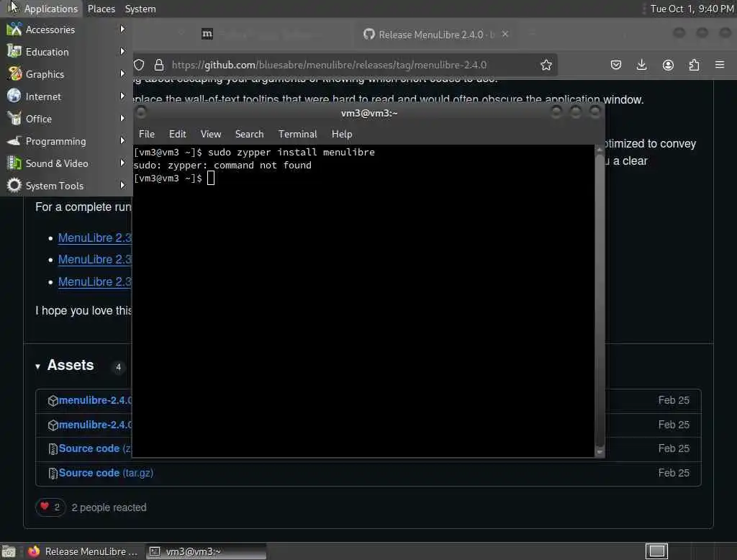Viewport: 737px width, 560px height.
Task: Open the Firefox Pocket save icon
Action: click(x=616, y=65)
